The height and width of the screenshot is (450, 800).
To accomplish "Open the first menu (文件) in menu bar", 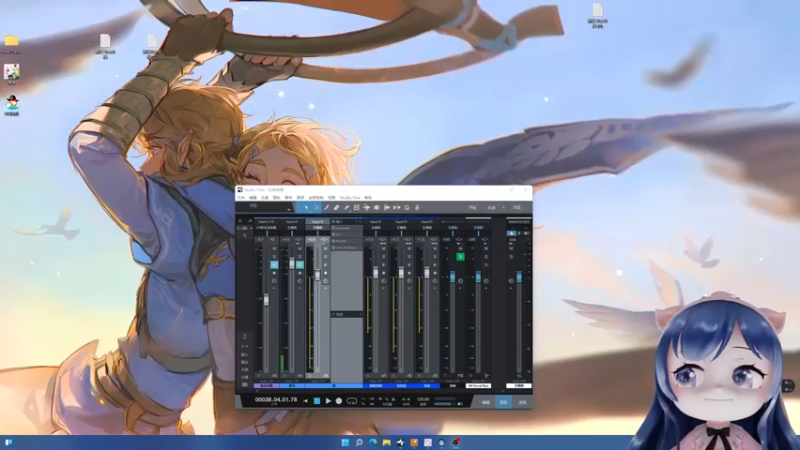I will pyautogui.click(x=241, y=197).
